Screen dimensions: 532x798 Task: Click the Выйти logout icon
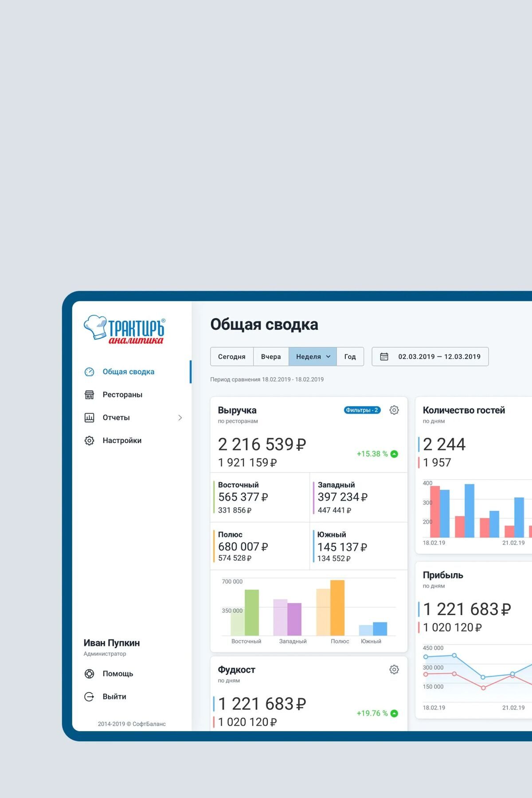(x=89, y=697)
